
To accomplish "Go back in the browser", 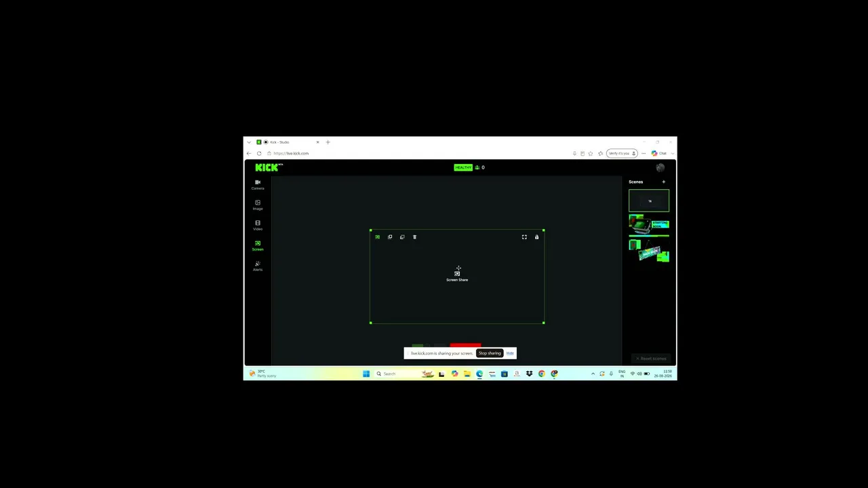I will pyautogui.click(x=249, y=153).
